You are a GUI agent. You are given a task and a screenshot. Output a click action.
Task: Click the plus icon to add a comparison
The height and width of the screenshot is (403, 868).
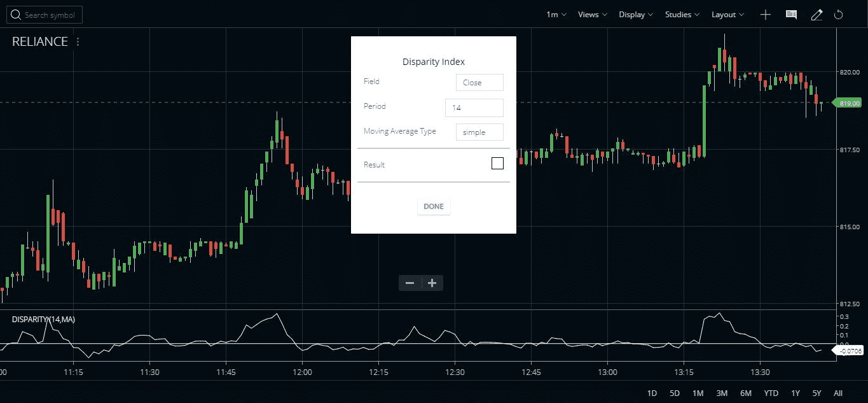tap(766, 14)
